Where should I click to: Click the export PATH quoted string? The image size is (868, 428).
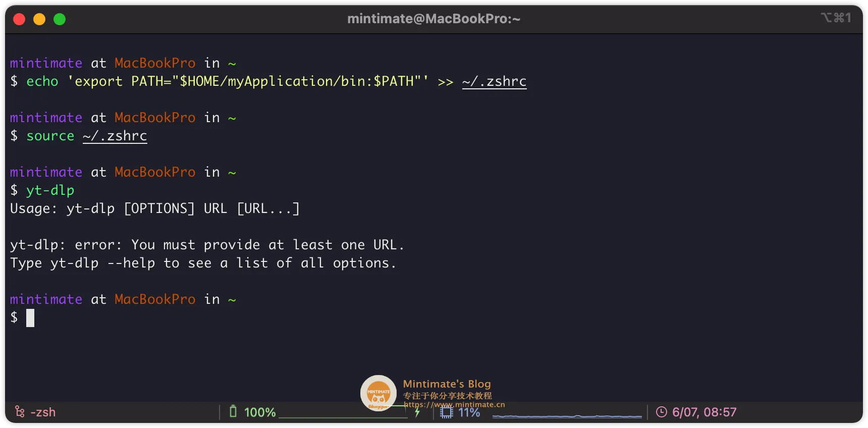[248, 81]
